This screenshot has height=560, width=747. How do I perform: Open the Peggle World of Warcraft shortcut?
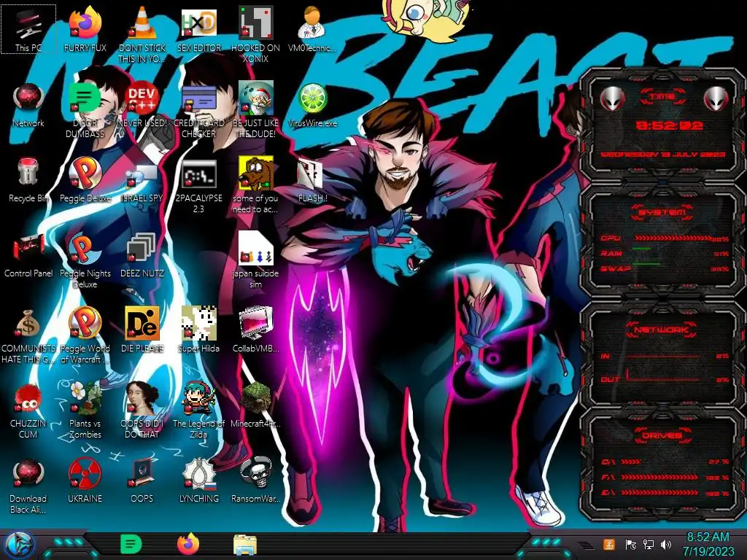click(85, 335)
